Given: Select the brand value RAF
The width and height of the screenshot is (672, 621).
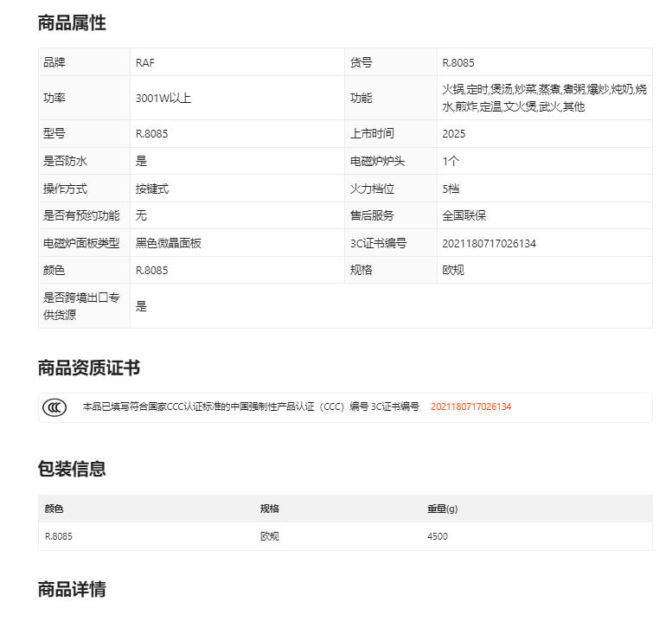Looking at the screenshot, I should pyautogui.click(x=145, y=62).
